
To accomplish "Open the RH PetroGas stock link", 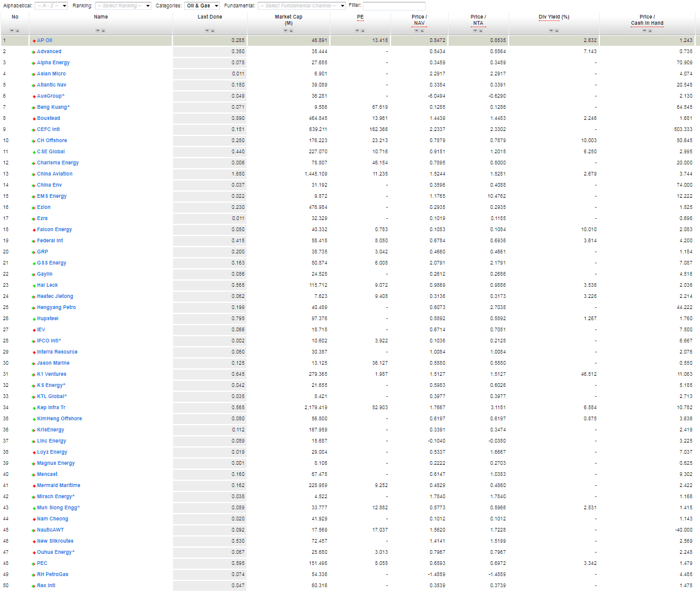I will coord(53,574).
